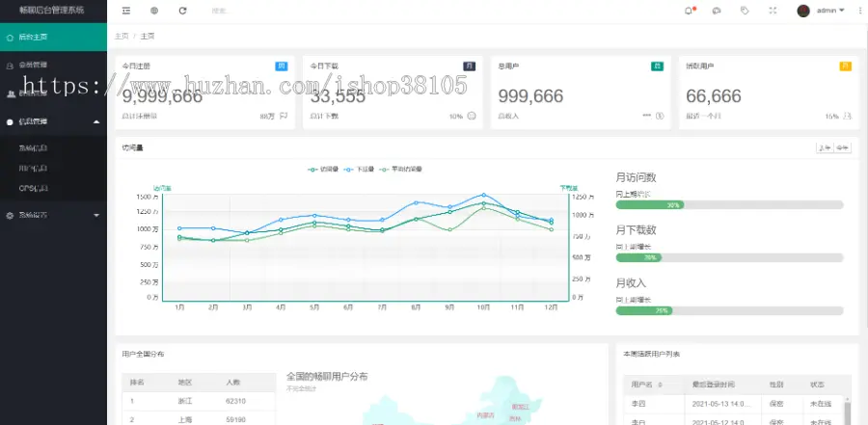The height and width of the screenshot is (425, 868).
Task: Click the 最后登录时间 column header
Action: tap(713, 385)
